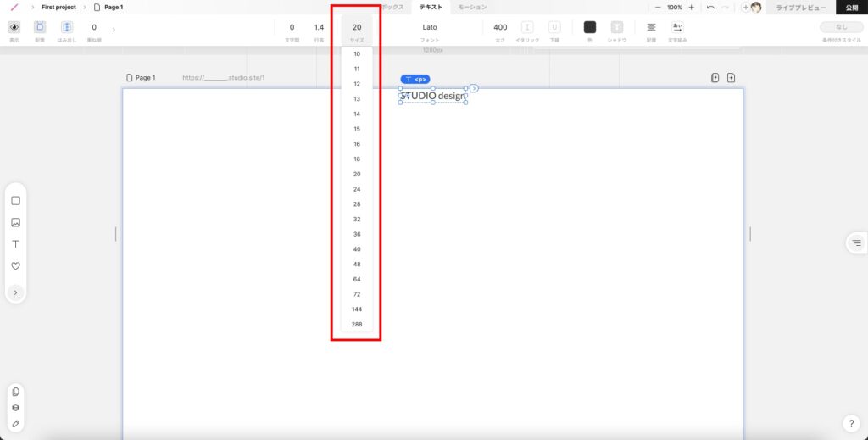The width and height of the screenshot is (868, 440).
Task: Click the 公開 publish button
Action: tap(851, 8)
